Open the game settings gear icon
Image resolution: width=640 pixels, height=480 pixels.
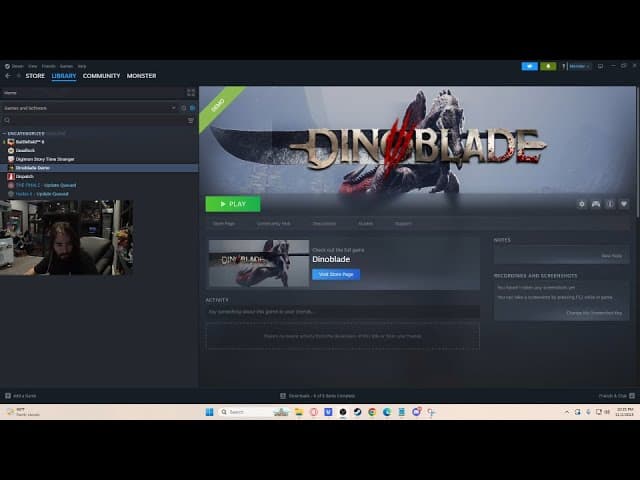point(582,204)
